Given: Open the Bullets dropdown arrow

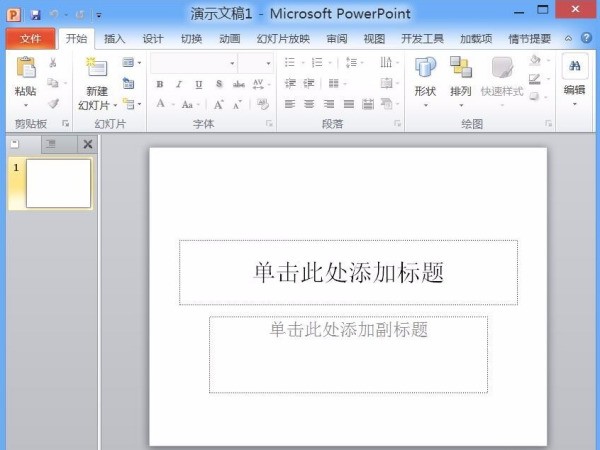Looking at the screenshot, I should pos(303,62).
